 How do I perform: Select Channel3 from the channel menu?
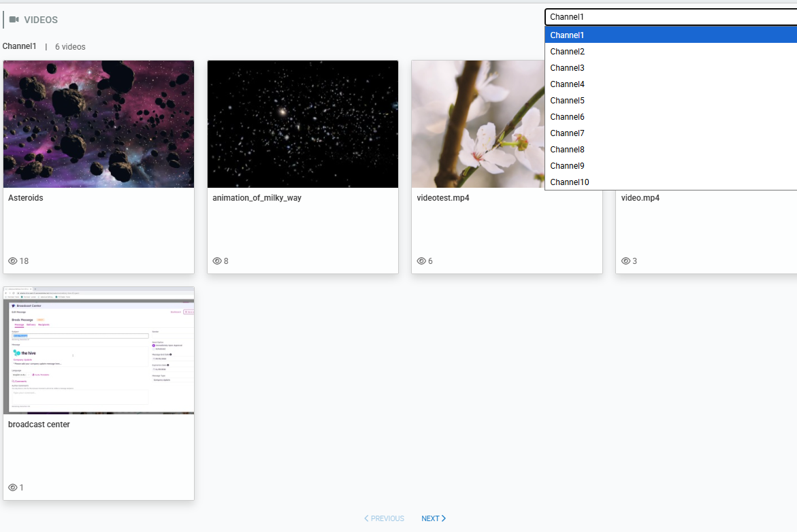[x=568, y=68]
